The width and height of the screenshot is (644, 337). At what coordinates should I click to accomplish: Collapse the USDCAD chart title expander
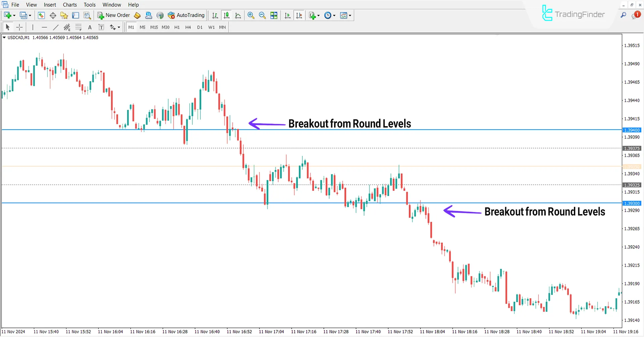[x=4, y=38]
